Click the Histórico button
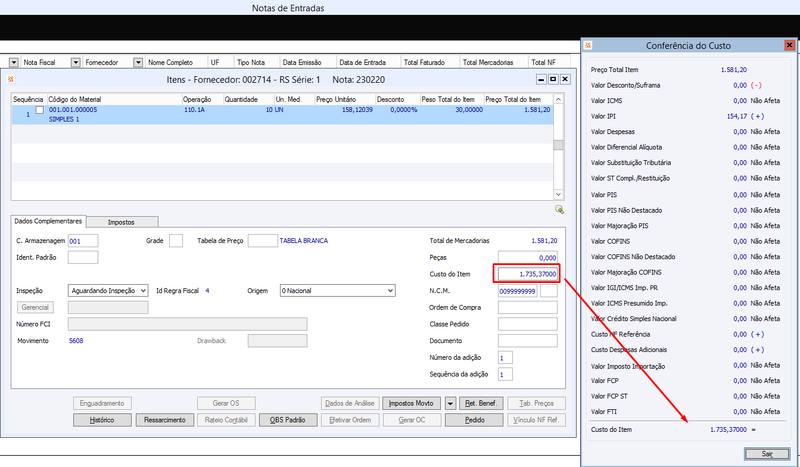This screenshot has height=467, width=800. click(x=102, y=420)
